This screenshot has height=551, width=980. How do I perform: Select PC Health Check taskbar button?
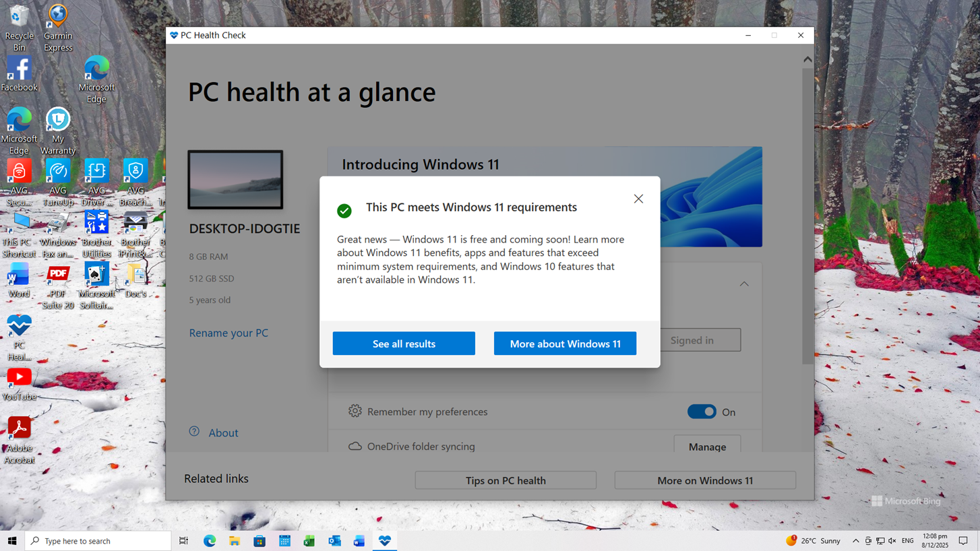385,541
